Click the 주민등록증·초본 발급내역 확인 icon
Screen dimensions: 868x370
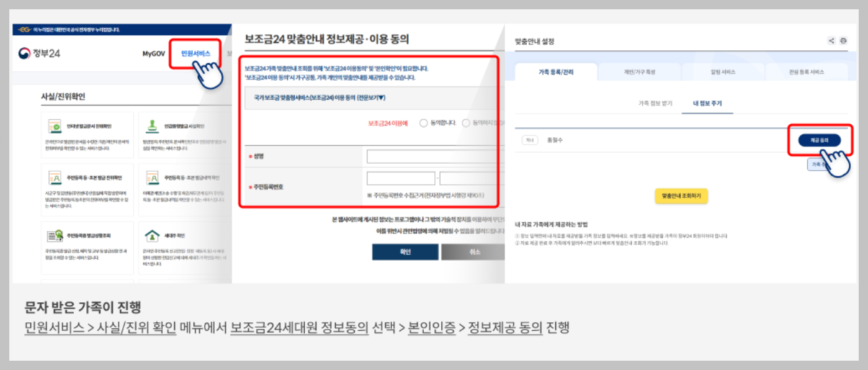click(x=152, y=178)
